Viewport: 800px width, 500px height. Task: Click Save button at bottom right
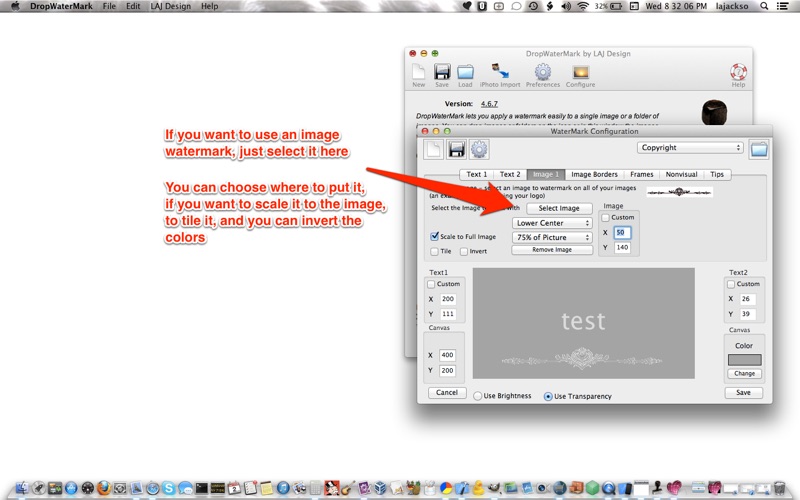click(x=743, y=392)
